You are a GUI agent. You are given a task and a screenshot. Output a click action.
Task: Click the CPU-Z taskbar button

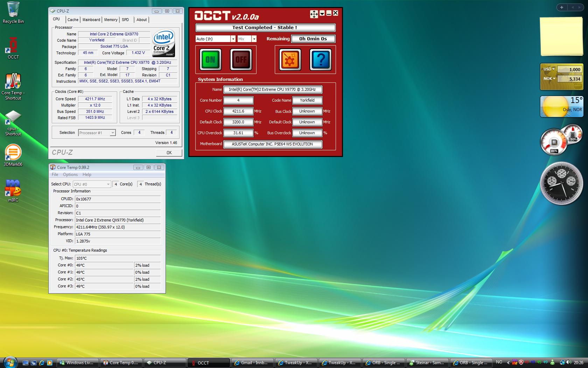click(x=165, y=363)
